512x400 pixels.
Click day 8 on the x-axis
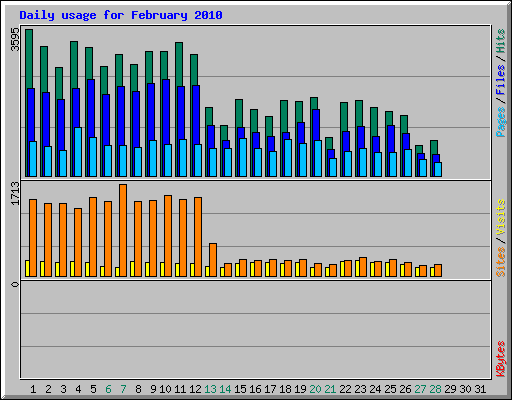point(138,389)
